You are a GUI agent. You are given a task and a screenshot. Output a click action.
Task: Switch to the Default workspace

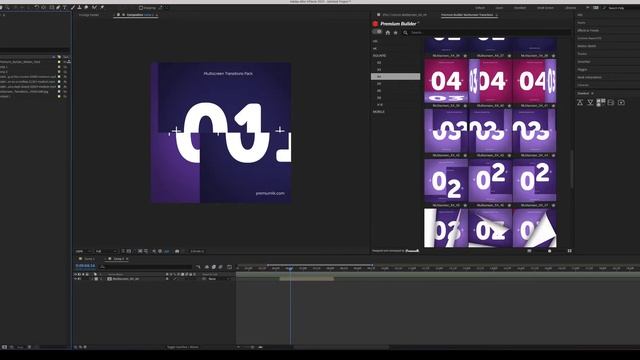[x=480, y=8]
